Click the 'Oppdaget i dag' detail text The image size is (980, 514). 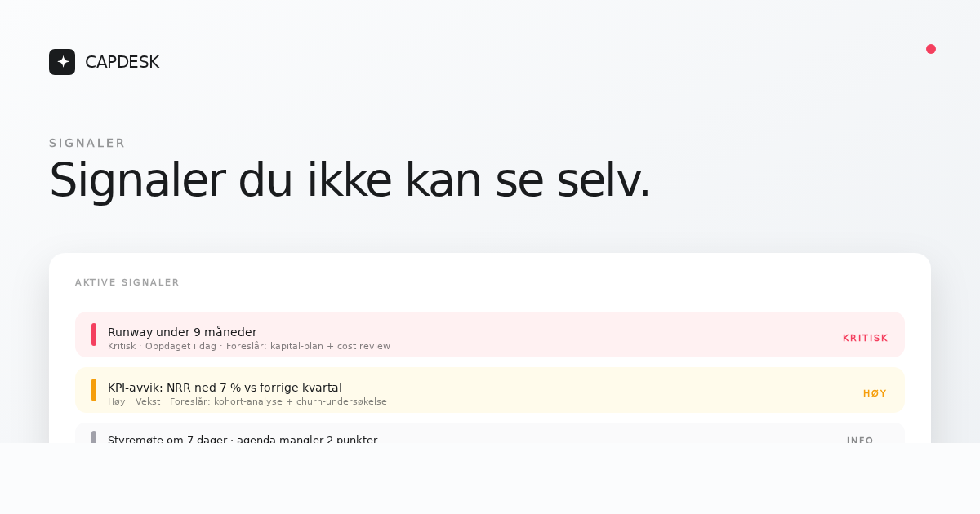tap(180, 346)
